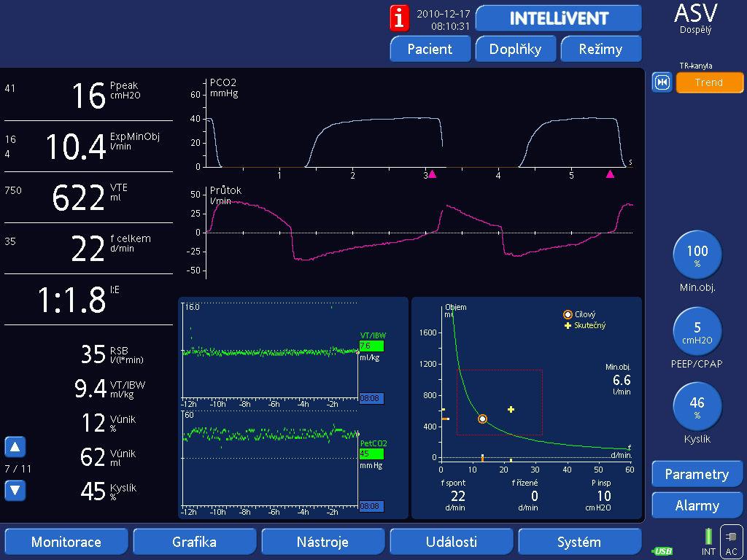Adjust the 46% Kyslík oxygen control knob
Viewport: 747px width, 560px height.
(x=697, y=407)
